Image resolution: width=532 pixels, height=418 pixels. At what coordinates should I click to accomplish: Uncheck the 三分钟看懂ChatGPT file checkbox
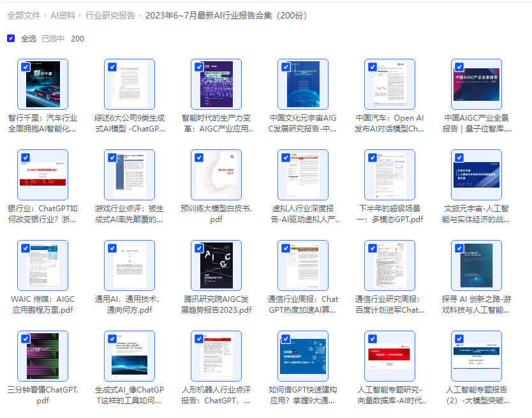[26, 339]
